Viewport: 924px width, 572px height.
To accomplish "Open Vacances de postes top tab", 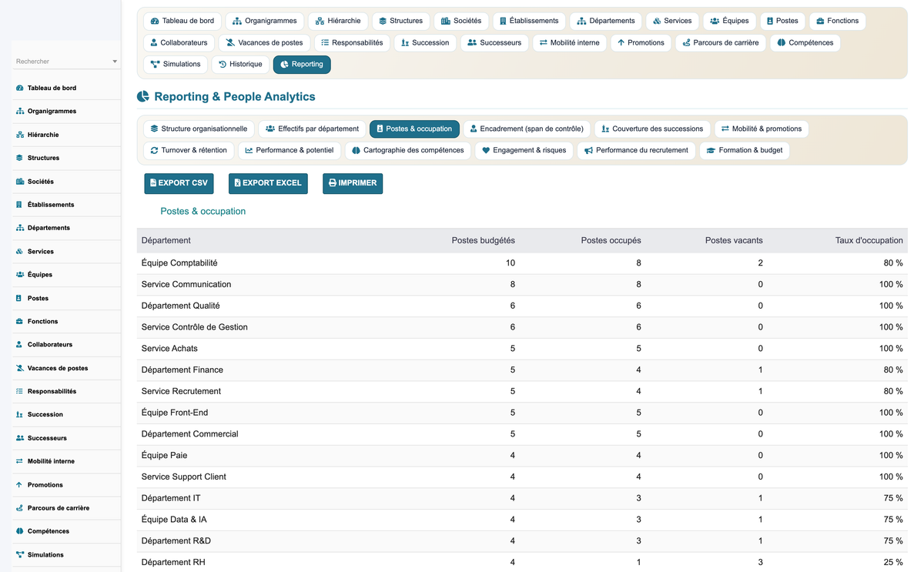I will pos(264,43).
